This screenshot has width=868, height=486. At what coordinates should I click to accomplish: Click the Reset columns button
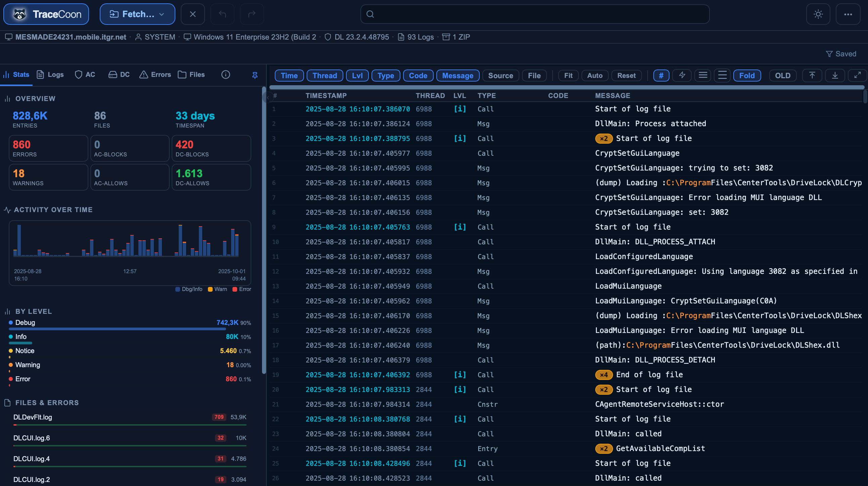click(x=626, y=76)
